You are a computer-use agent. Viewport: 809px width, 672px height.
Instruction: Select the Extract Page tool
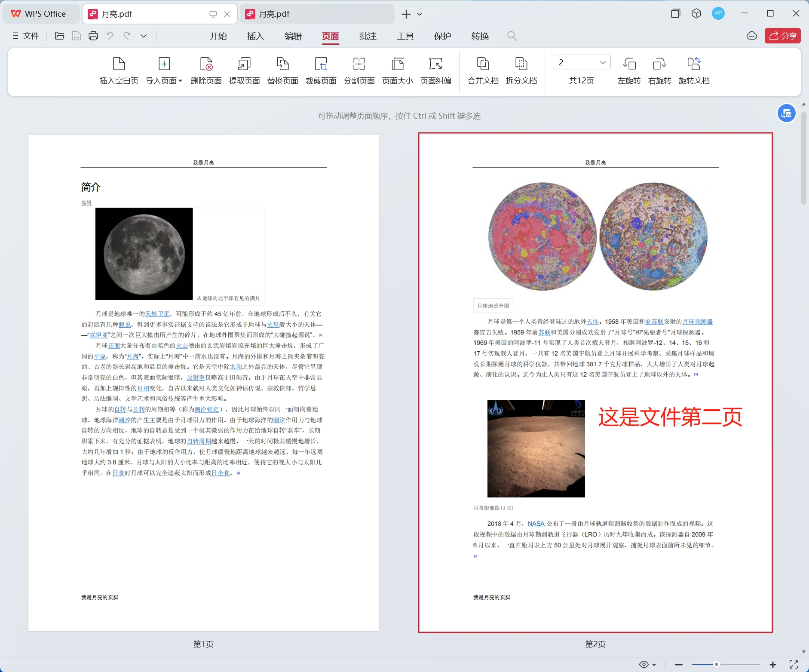(244, 64)
